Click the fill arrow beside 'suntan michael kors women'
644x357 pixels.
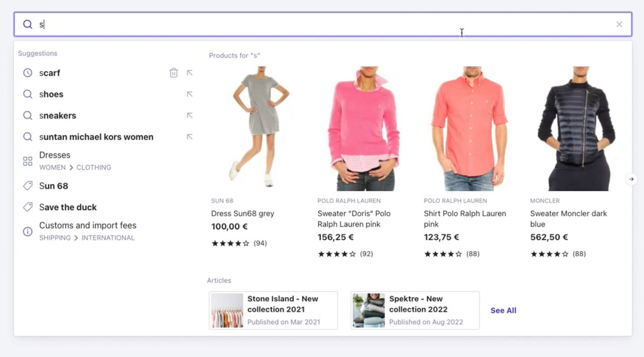pyautogui.click(x=190, y=137)
